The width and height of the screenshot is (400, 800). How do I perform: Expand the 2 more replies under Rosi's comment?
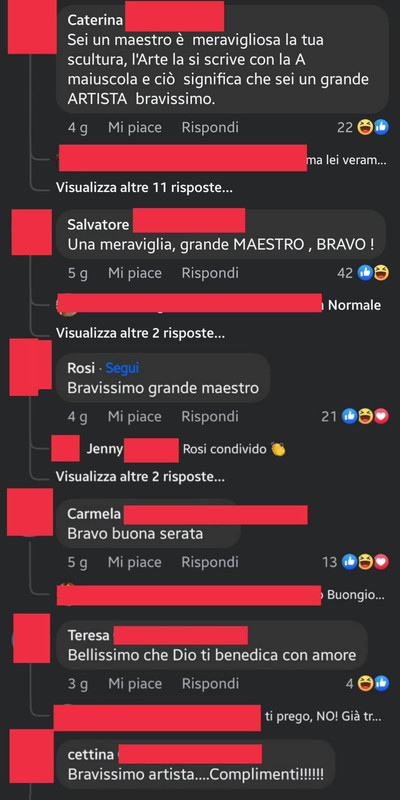click(x=140, y=477)
